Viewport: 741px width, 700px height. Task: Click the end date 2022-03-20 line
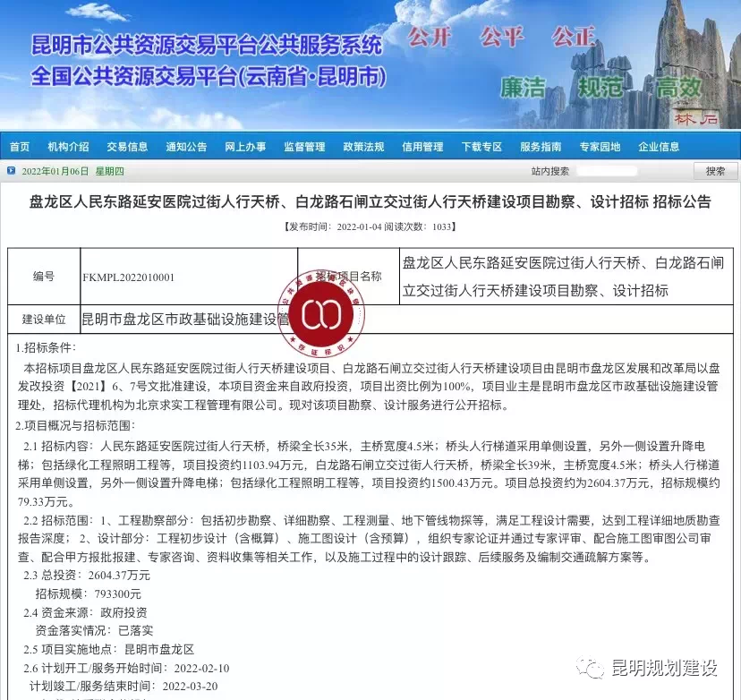coord(123,687)
